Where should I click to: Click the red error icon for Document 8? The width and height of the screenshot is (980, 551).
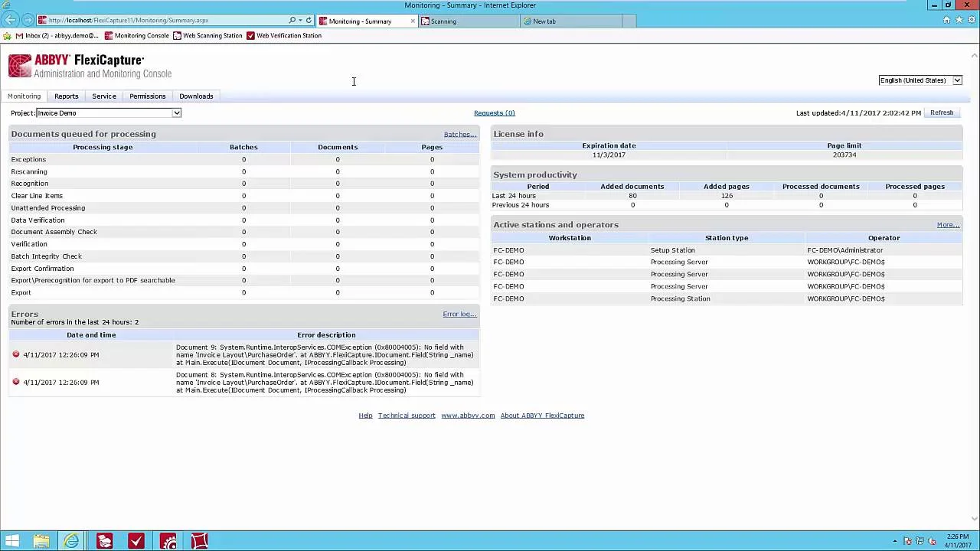[x=15, y=382]
